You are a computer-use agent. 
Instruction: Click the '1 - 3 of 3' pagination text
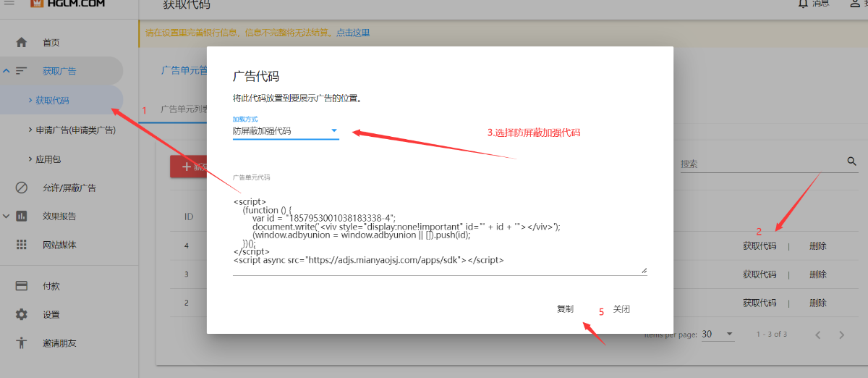coord(772,335)
